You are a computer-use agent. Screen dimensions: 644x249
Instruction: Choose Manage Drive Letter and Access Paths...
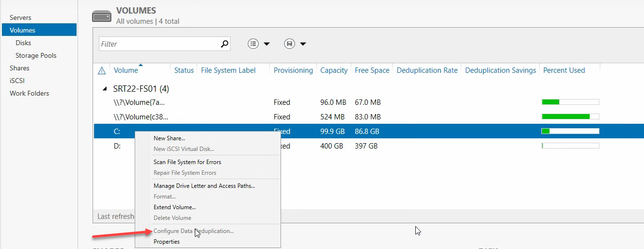(x=204, y=186)
